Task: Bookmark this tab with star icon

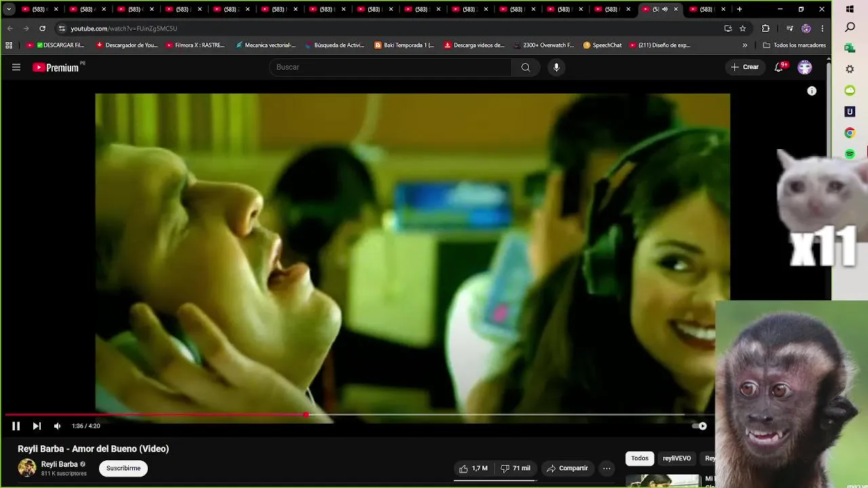Action: tap(743, 28)
